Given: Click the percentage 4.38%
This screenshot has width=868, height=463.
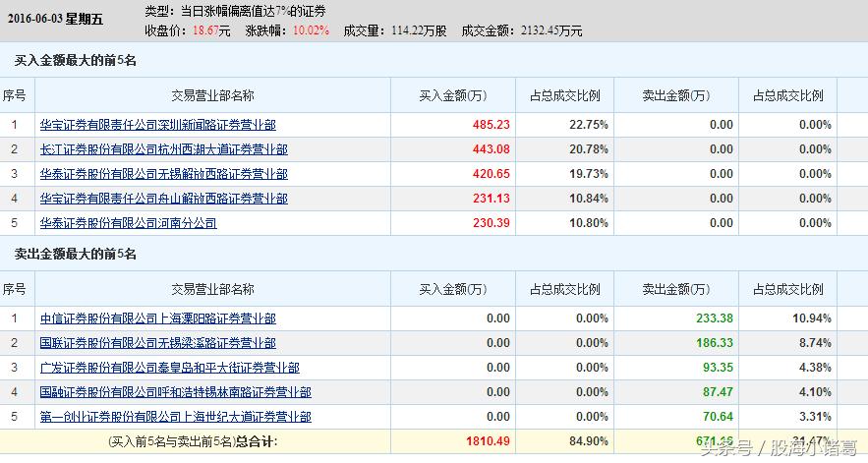Looking at the screenshot, I should (815, 368).
